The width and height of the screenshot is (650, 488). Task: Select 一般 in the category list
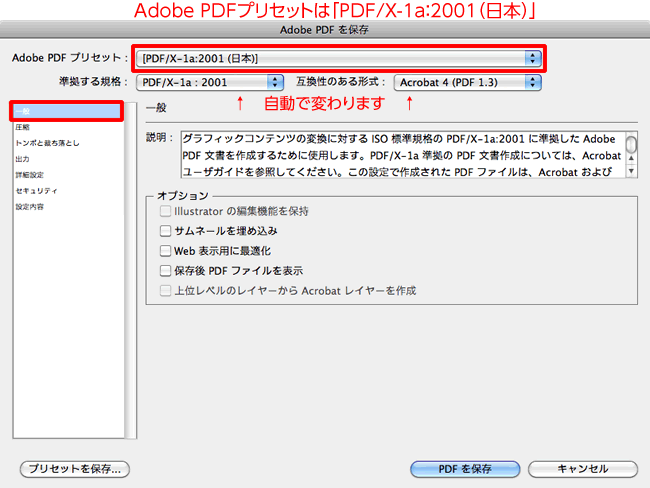67,111
